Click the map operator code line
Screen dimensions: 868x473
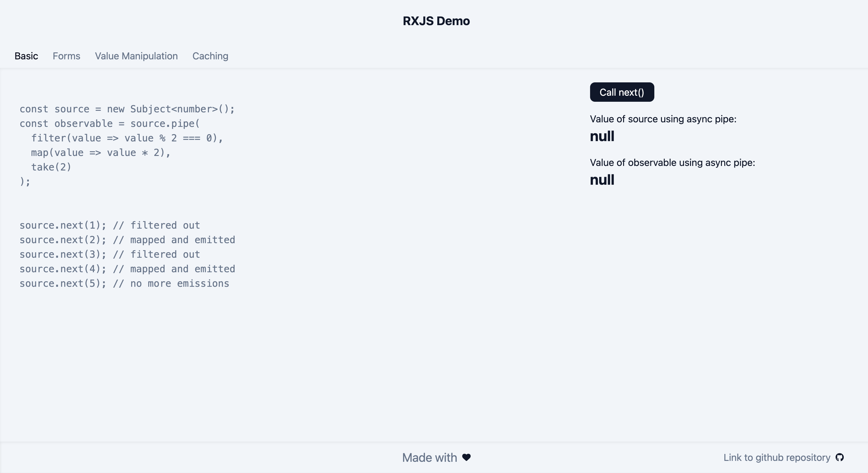[101, 153]
